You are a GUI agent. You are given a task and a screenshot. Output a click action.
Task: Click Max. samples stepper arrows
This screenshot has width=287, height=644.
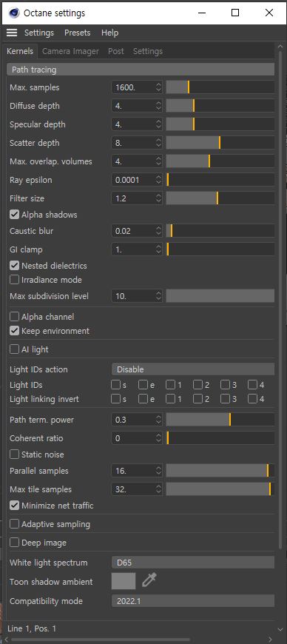coord(158,87)
